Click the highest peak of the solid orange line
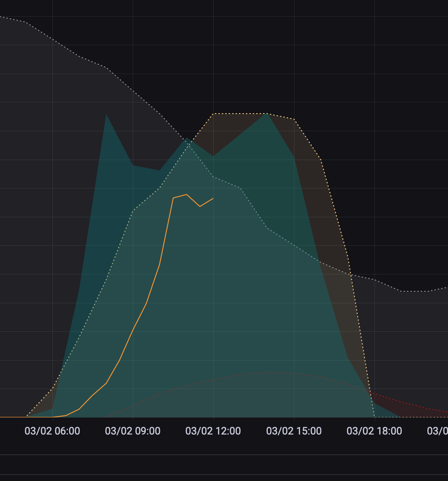 pos(187,194)
